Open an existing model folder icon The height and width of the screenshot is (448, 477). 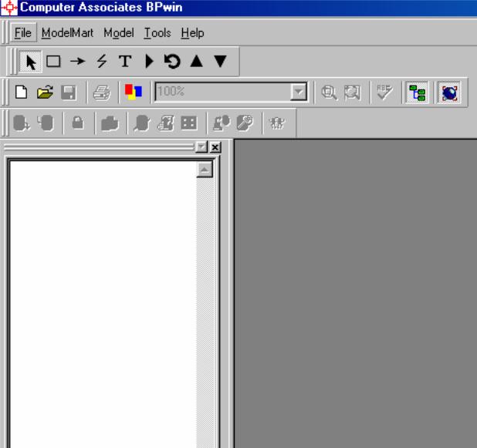[45, 92]
